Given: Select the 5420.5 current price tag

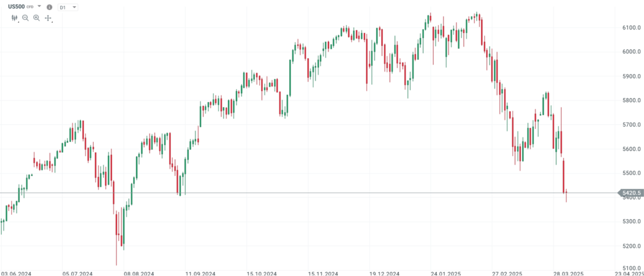Looking at the screenshot, I should [x=631, y=193].
